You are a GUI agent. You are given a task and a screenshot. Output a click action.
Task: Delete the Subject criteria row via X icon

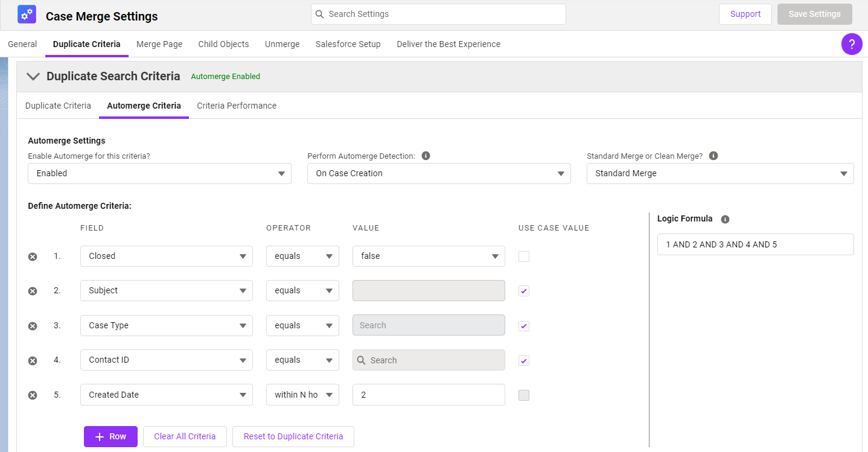pyautogui.click(x=33, y=291)
